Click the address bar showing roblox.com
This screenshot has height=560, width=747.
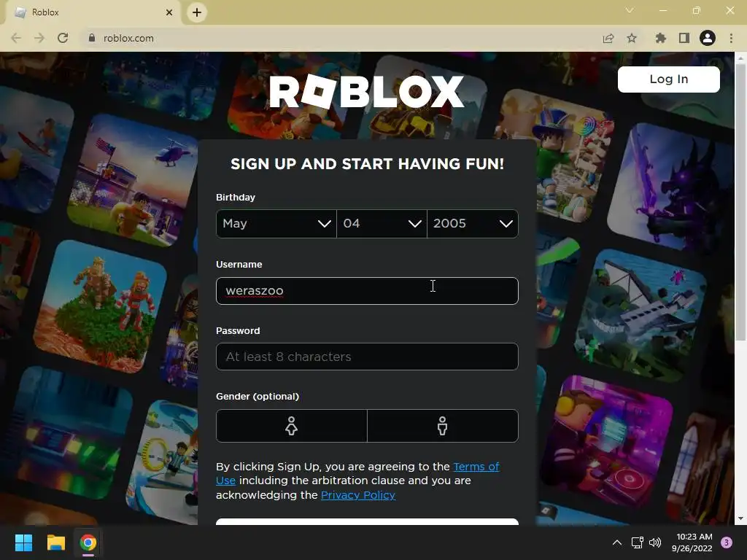(x=343, y=38)
